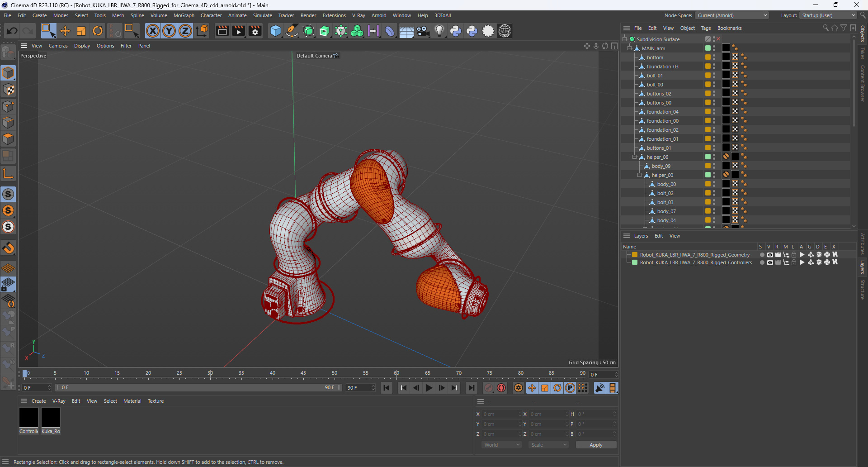Screen dimensions: 868x467
Task: Toggle visibility eye for Controllers layer
Action: [x=770, y=262]
